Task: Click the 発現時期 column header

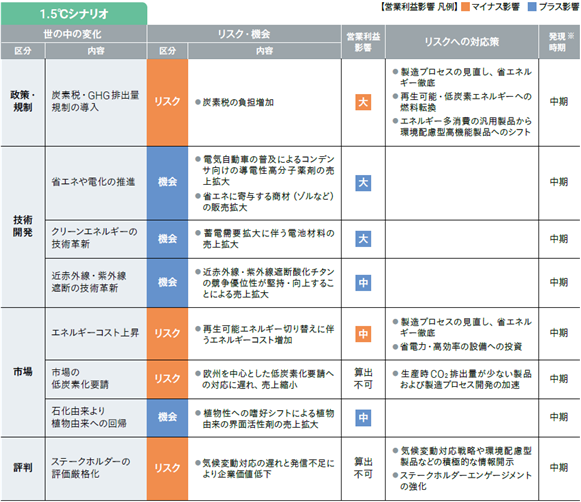Action: coord(559,42)
